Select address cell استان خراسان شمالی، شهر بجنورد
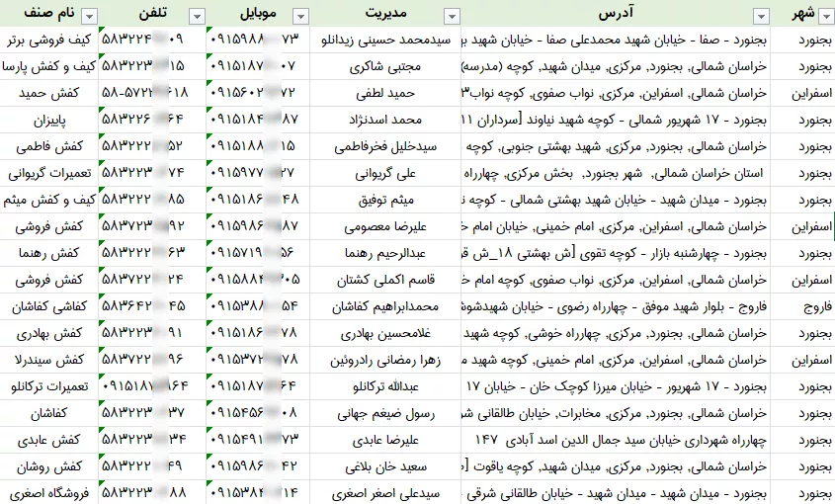 click(x=616, y=173)
